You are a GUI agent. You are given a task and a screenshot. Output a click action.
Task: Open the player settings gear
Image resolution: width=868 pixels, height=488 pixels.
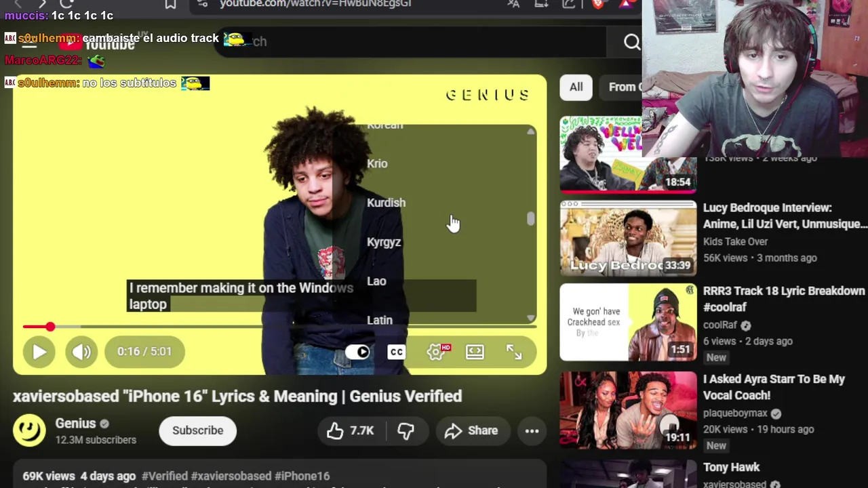(436, 352)
